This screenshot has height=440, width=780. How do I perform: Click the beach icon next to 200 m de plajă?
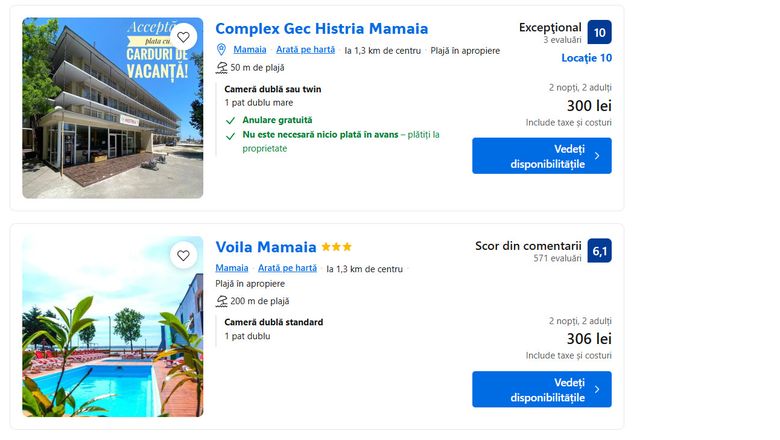[222, 301]
